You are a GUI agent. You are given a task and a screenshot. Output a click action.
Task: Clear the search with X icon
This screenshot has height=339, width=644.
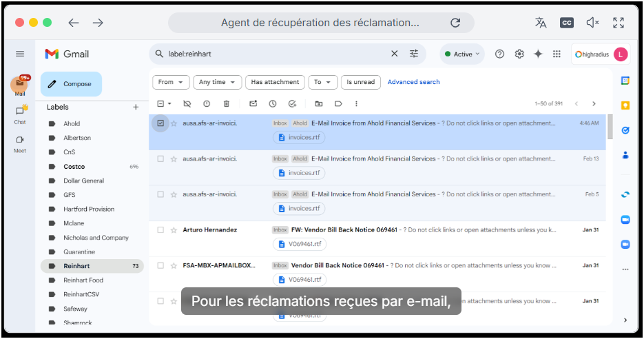[x=395, y=54]
